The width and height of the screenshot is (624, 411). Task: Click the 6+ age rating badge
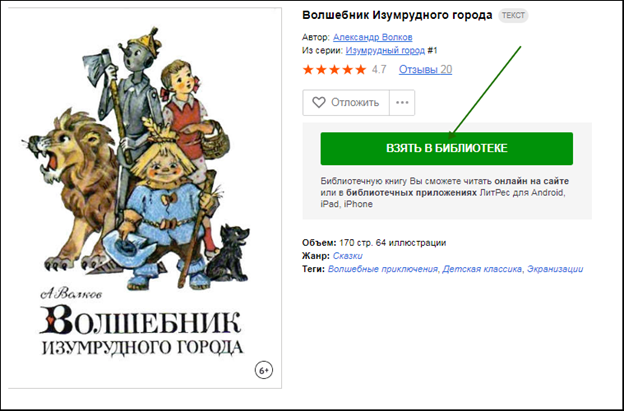click(264, 370)
